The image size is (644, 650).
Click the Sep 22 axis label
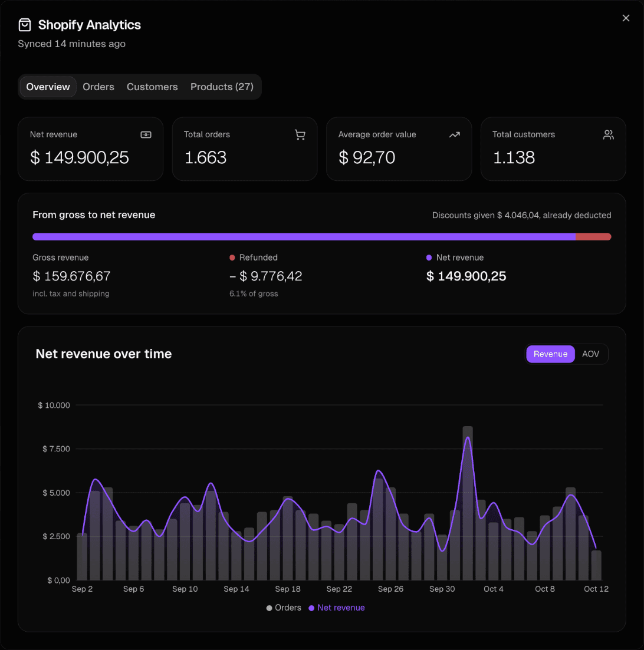[x=340, y=589]
